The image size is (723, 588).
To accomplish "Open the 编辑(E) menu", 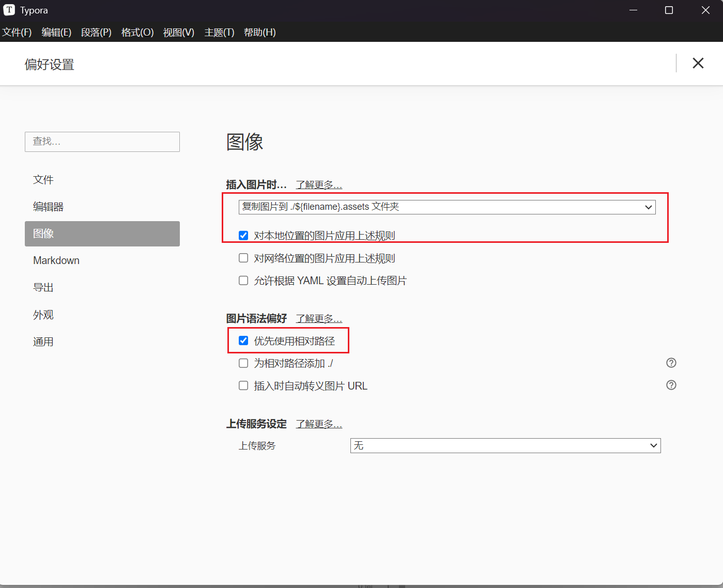I will tap(56, 32).
